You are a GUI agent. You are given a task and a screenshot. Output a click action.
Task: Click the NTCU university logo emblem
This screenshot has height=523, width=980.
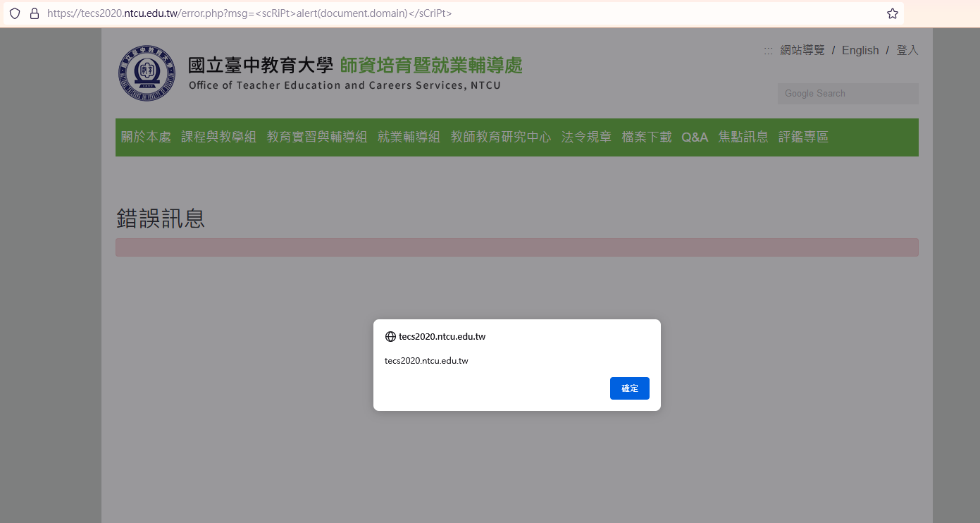click(x=146, y=73)
